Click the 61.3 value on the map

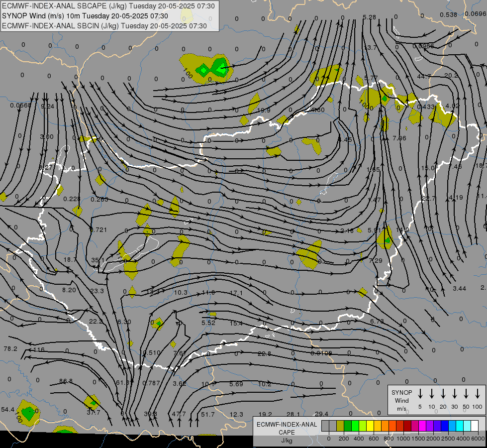tap(122, 382)
